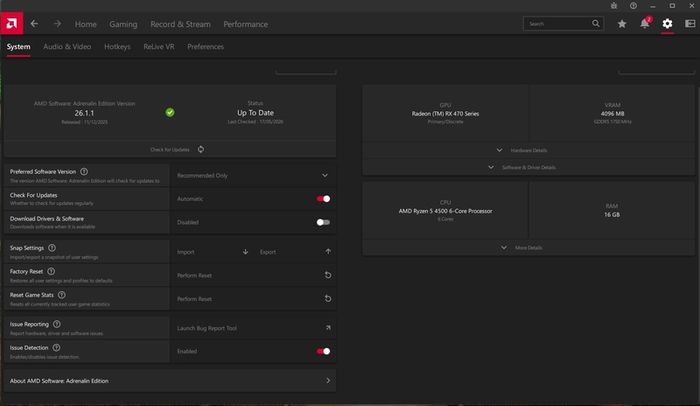The image size is (700, 406).
Task: Open Preferred Software Version dropdown
Action: [x=253, y=176]
